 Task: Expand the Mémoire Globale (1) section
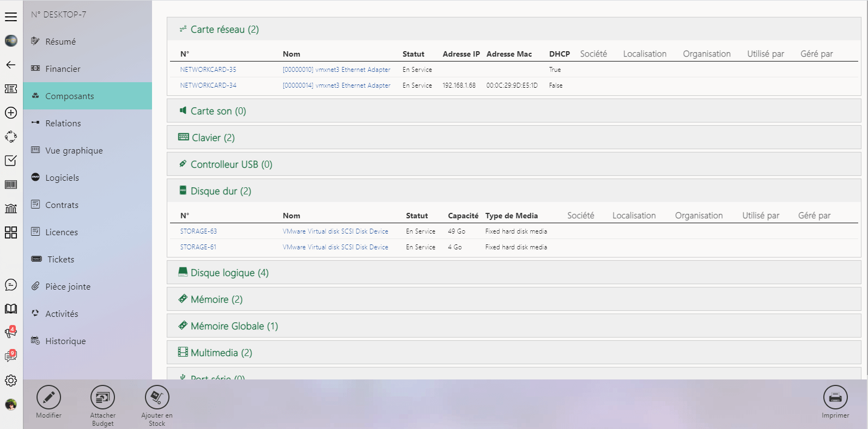pos(234,326)
